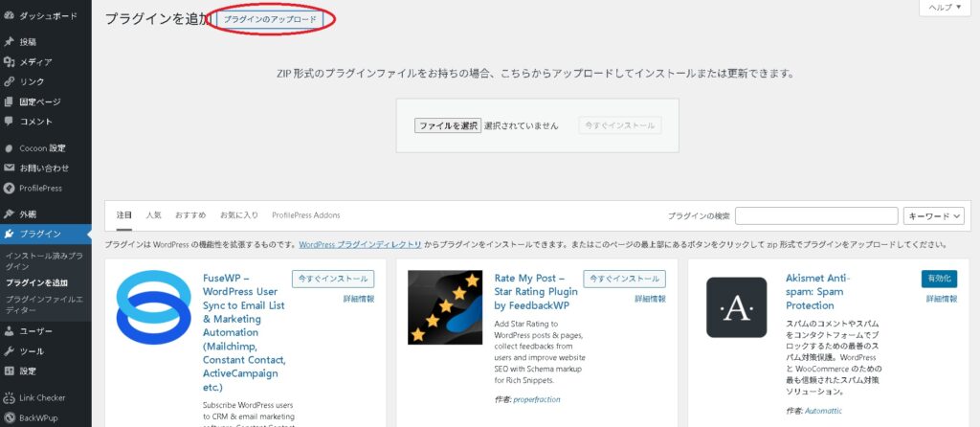Select プラグインを追加 submenu item
The width and height of the screenshot is (980, 427).
pos(36,282)
